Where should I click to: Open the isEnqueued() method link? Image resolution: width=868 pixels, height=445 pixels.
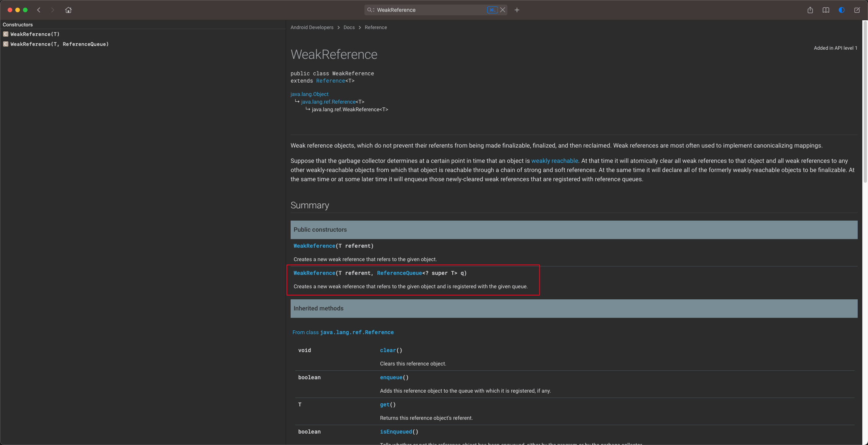[396, 432]
